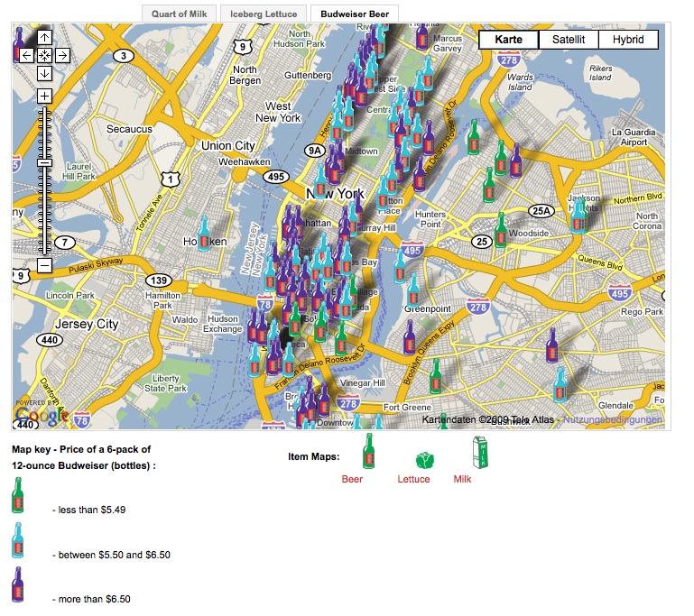
Task: Click the Google logo on the map
Action: coord(40,414)
